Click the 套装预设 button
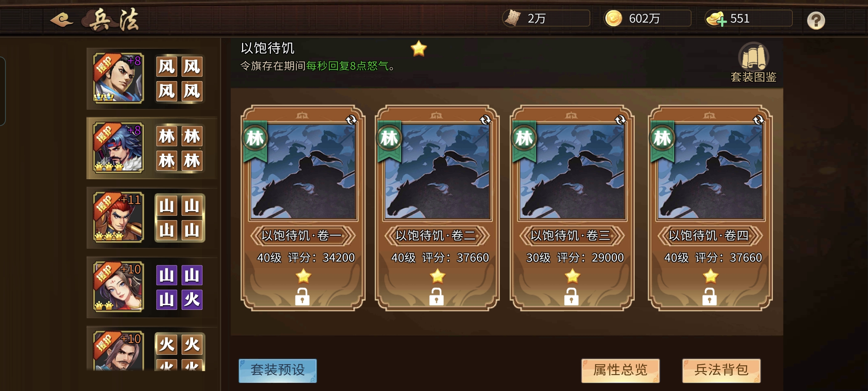 pos(278,370)
